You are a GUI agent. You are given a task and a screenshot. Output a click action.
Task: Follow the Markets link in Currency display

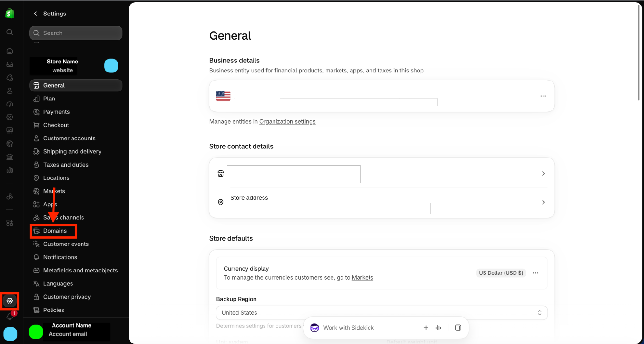click(362, 277)
